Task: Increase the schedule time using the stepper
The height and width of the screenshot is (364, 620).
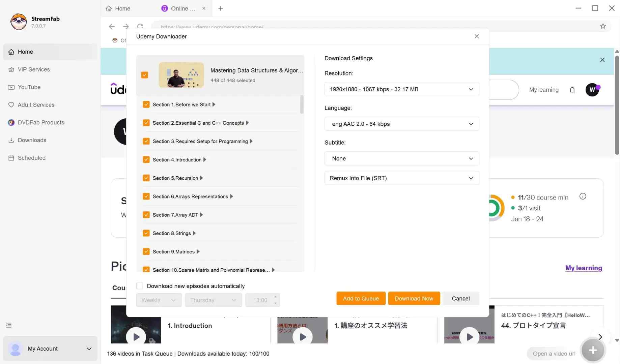Action: 275,298
